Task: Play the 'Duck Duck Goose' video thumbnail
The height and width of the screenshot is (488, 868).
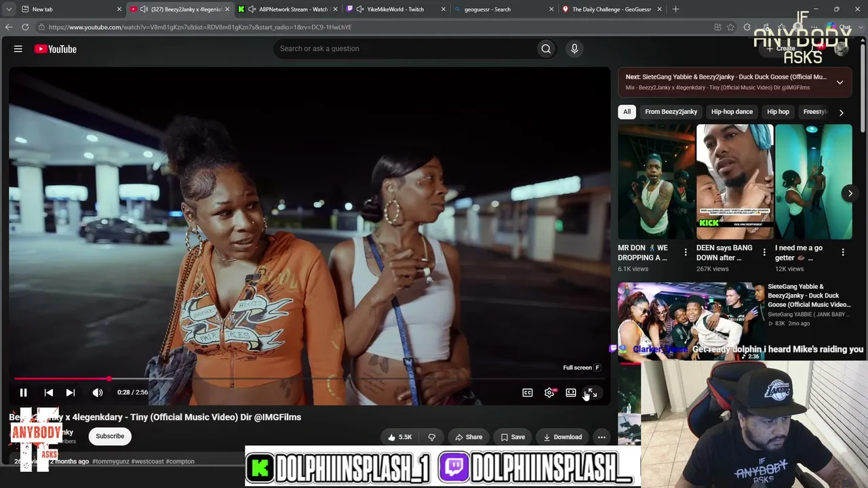Action: [690, 321]
